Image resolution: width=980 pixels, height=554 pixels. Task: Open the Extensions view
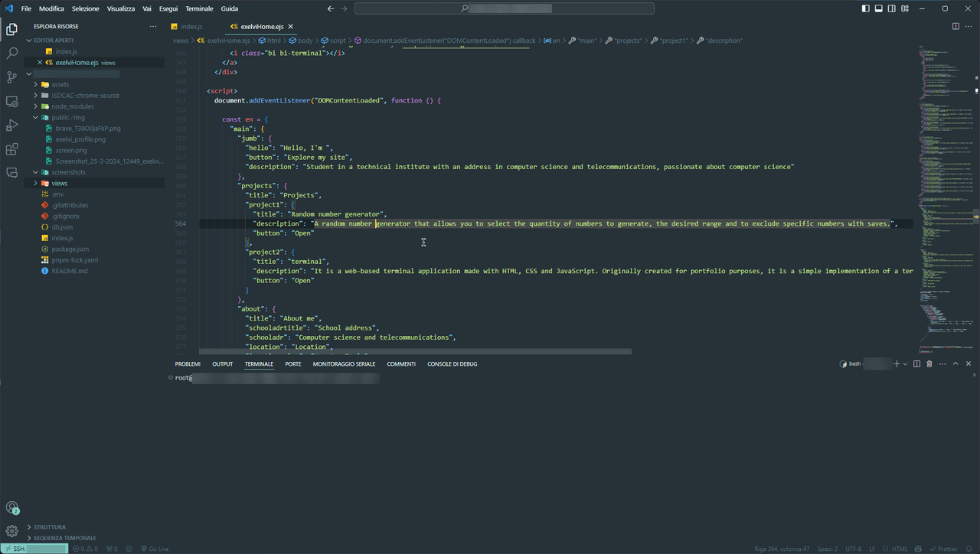(x=11, y=149)
